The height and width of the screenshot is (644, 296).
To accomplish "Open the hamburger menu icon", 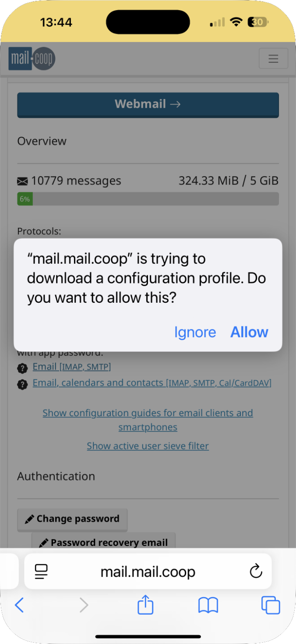I will 273,59.
